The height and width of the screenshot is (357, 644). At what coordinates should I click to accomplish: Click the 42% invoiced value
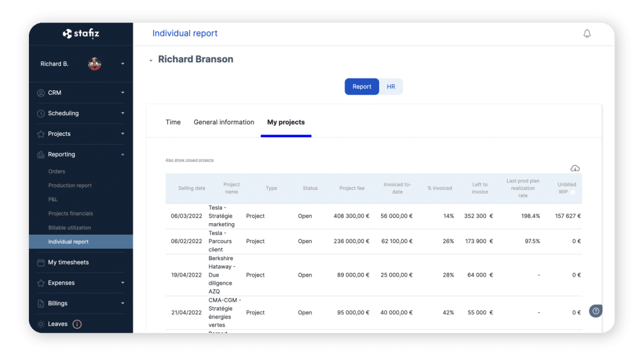point(448,312)
